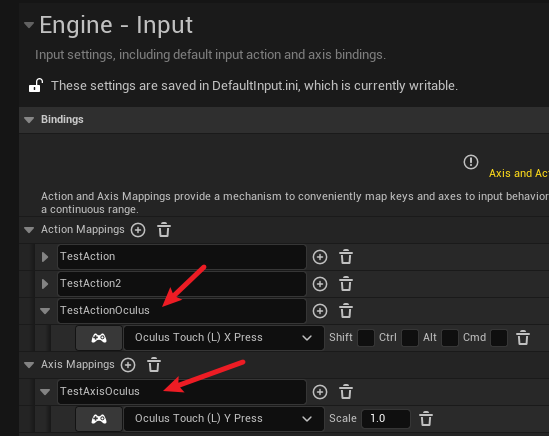The image size is (549, 436).
Task: Delete the TestAction mapping
Action: click(346, 257)
